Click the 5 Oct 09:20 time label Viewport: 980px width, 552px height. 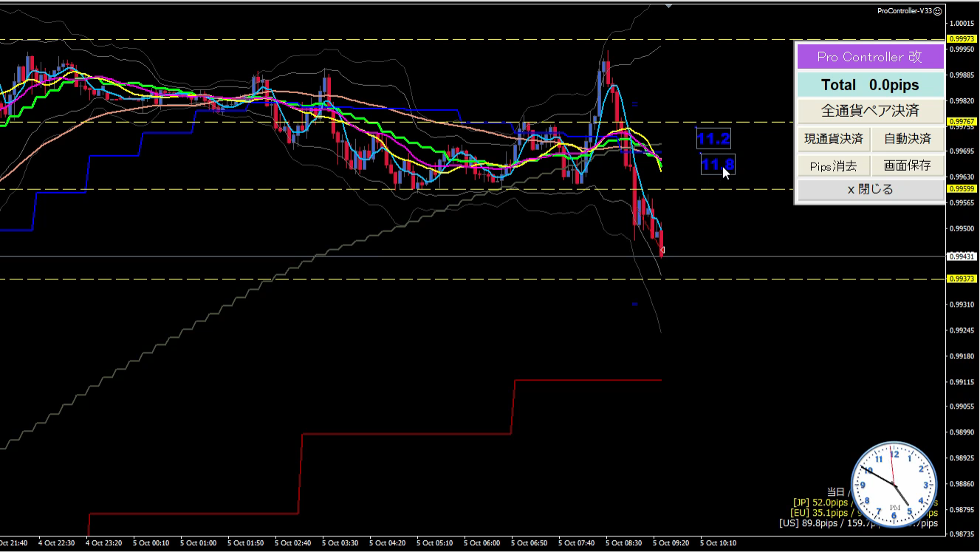pyautogui.click(x=670, y=543)
